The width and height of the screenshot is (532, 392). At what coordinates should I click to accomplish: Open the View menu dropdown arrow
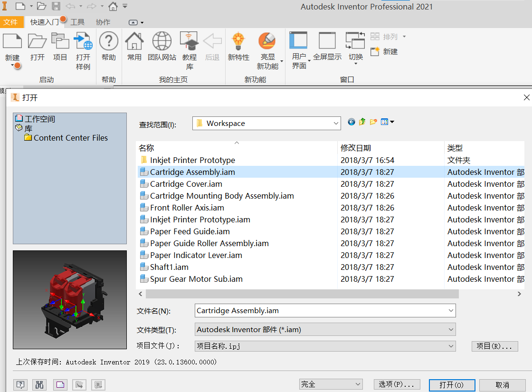point(392,122)
